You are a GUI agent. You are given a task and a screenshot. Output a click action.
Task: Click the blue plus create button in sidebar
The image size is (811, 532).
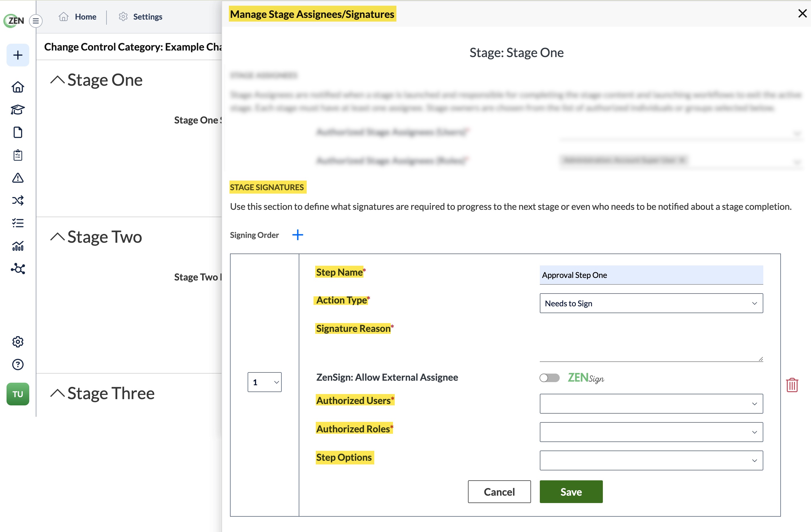click(x=18, y=55)
